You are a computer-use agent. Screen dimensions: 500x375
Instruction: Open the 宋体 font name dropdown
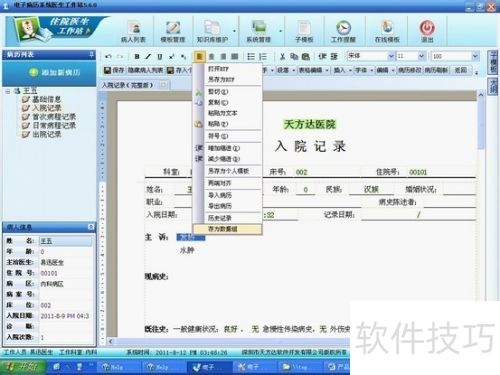pyautogui.click(x=391, y=56)
